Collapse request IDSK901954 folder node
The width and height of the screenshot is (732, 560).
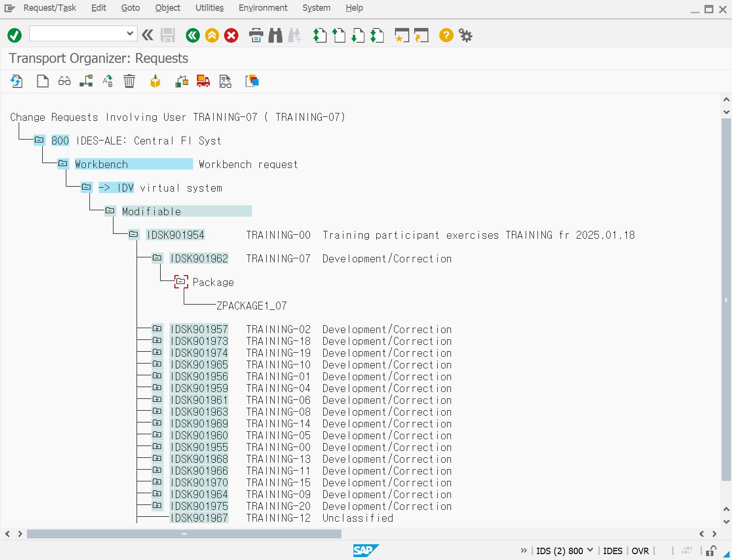coord(134,234)
